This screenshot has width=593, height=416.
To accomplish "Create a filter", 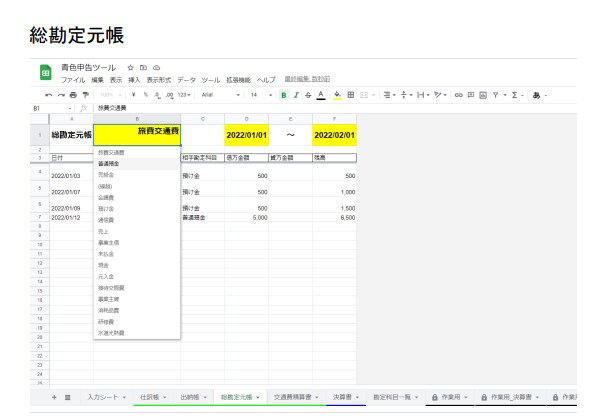I will pyautogui.click(x=495, y=95).
